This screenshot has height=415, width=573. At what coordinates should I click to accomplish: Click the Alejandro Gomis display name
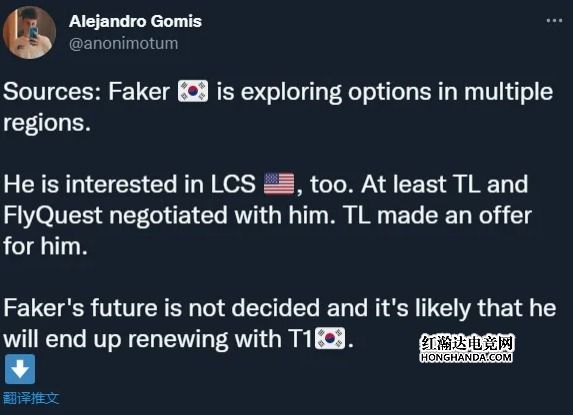135,21
